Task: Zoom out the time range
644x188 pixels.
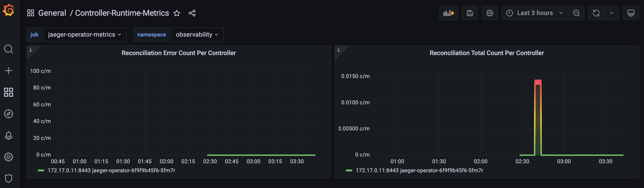Action: tap(576, 13)
